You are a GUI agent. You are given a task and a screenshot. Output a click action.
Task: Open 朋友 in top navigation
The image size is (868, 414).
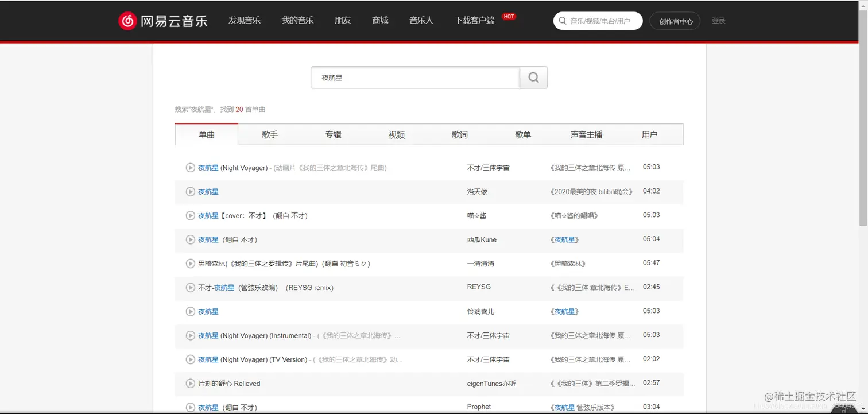pyautogui.click(x=343, y=20)
